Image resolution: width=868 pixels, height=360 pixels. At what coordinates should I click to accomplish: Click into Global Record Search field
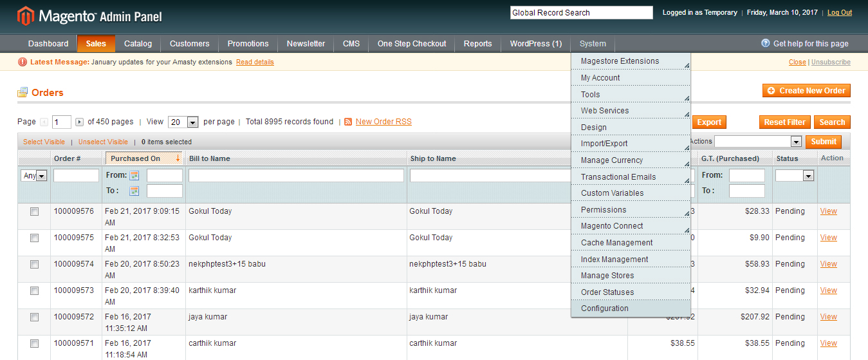tap(582, 12)
